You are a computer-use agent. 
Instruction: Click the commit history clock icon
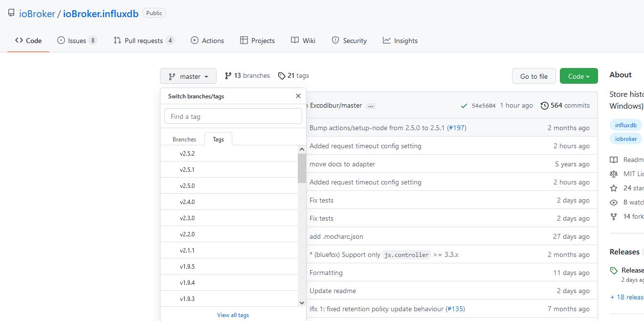[544, 106]
